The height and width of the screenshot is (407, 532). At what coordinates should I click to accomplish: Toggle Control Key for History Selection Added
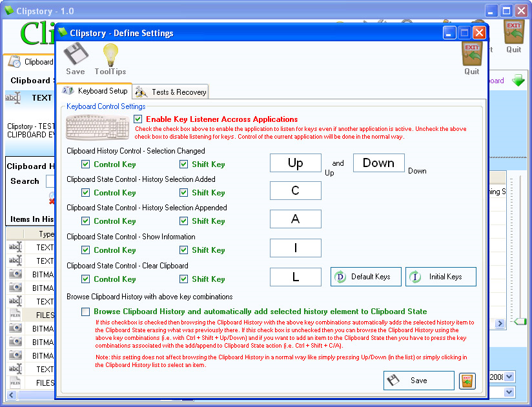pyautogui.click(x=85, y=193)
